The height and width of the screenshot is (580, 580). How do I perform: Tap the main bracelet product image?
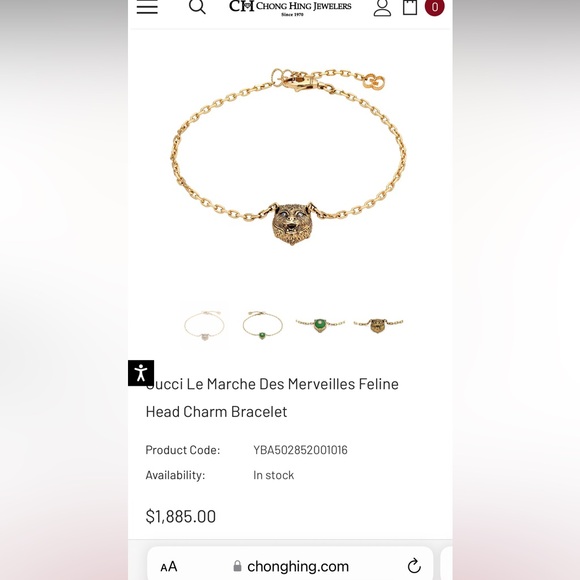point(289,157)
